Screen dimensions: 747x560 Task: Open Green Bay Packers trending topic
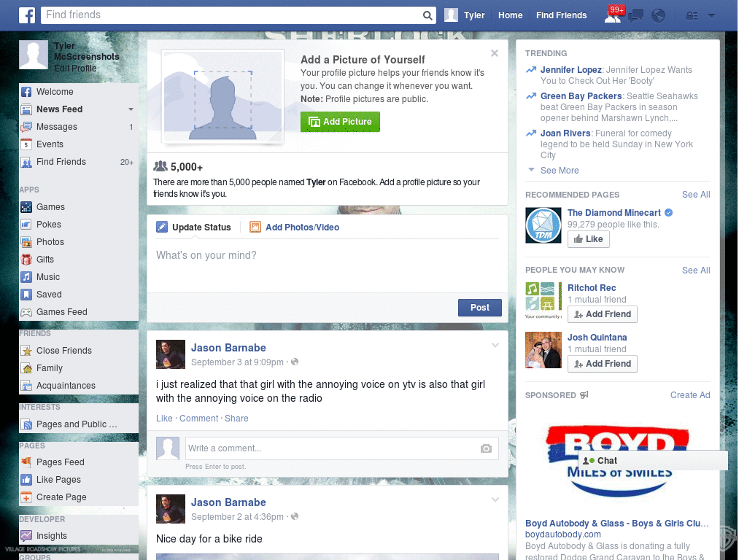pos(581,96)
